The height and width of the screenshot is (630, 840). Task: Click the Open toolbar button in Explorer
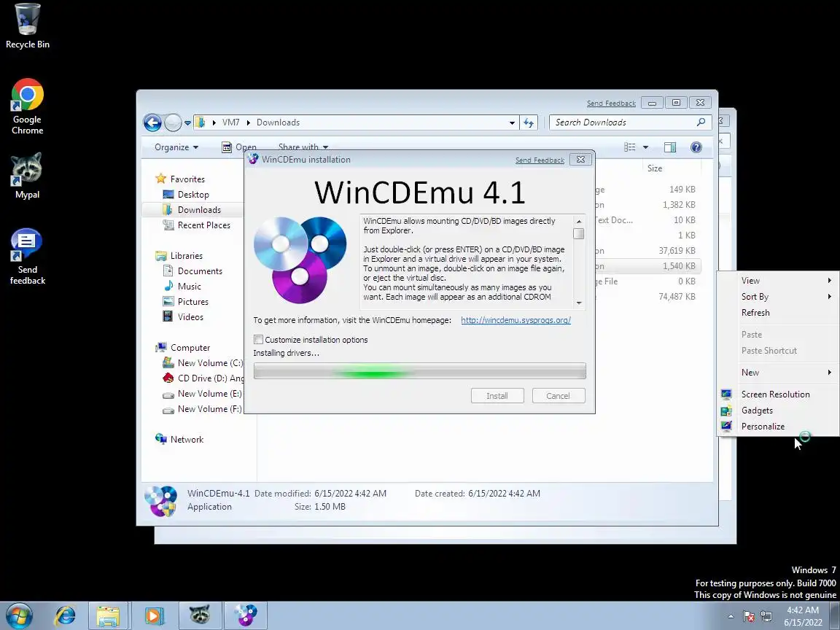coord(239,147)
